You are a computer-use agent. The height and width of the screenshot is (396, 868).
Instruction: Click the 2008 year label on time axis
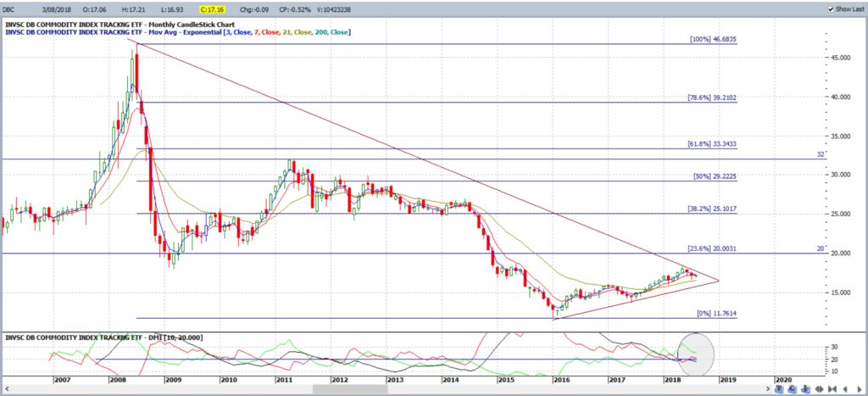point(117,381)
